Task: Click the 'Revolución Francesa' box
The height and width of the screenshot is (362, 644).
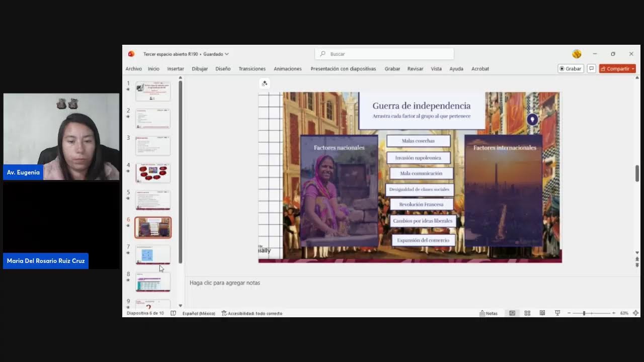Action: tap(422, 204)
